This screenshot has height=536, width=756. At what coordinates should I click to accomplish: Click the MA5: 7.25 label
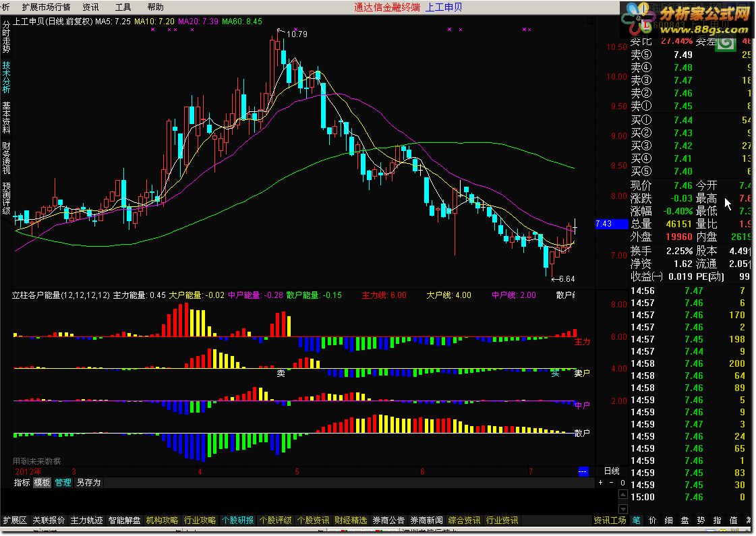point(113,21)
